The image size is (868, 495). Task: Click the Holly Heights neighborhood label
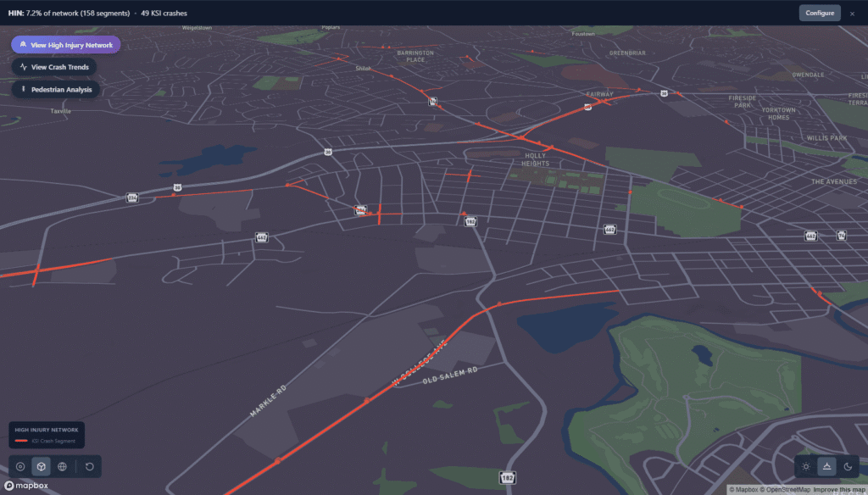[535, 159]
